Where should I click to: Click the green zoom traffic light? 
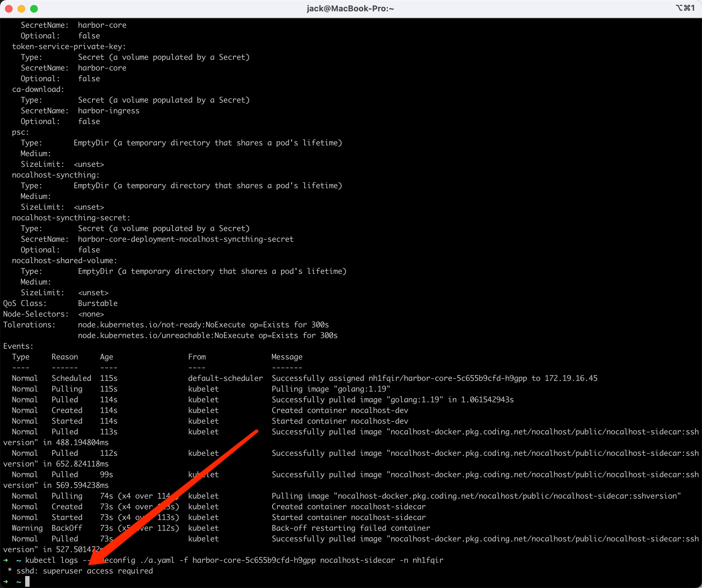34,9
